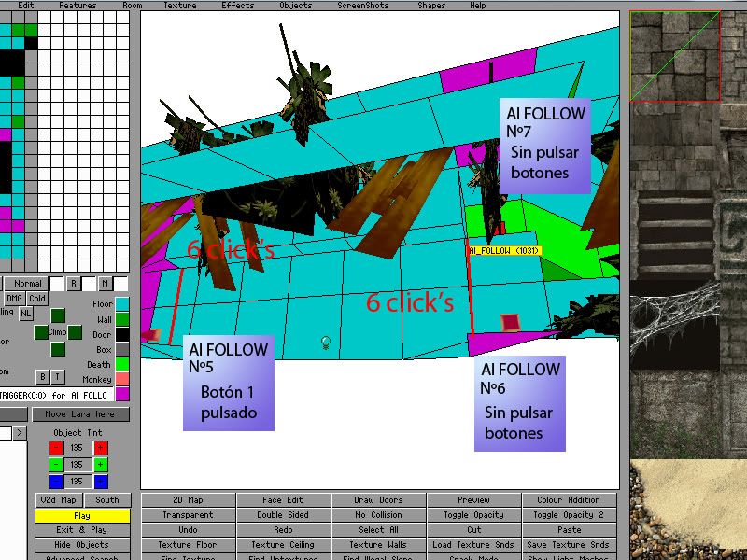Click the Climb center direction button
The image size is (747, 560).
(58, 332)
